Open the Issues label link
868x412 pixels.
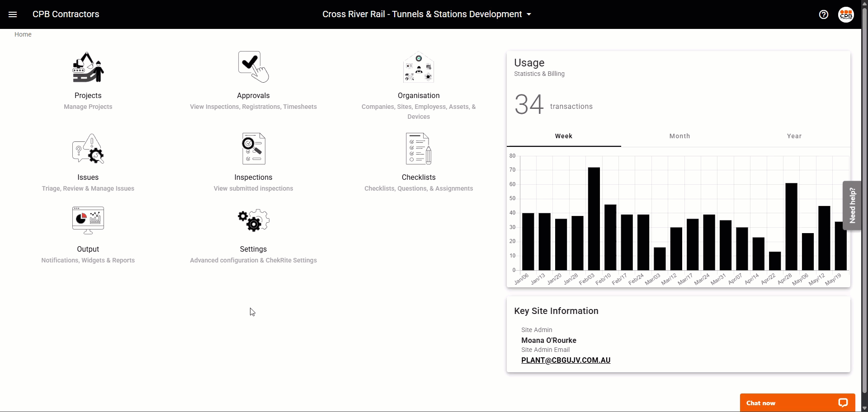pyautogui.click(x=88, y=177)
